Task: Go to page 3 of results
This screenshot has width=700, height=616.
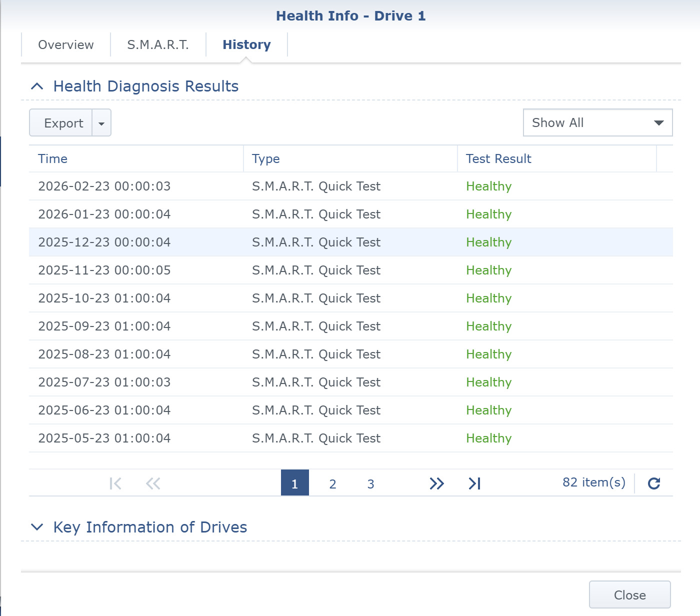Action: coord(370,483)
